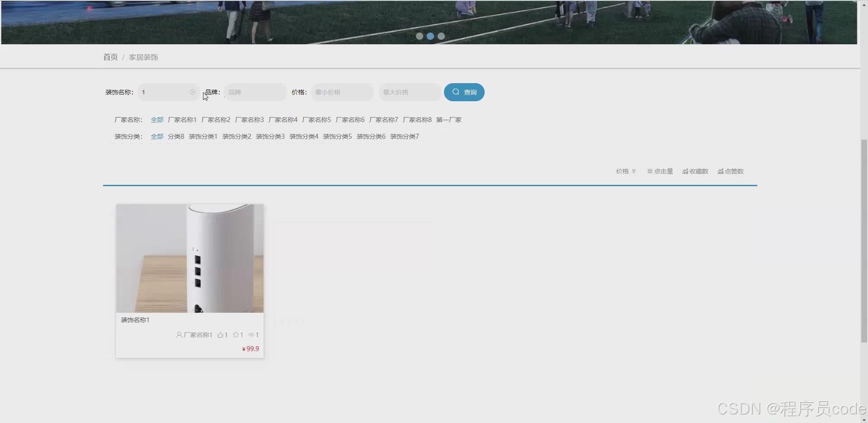Viewport: 868px width, 423px height.
Task: Click the 装饰名称1 product title
Action: click(135, 320)
